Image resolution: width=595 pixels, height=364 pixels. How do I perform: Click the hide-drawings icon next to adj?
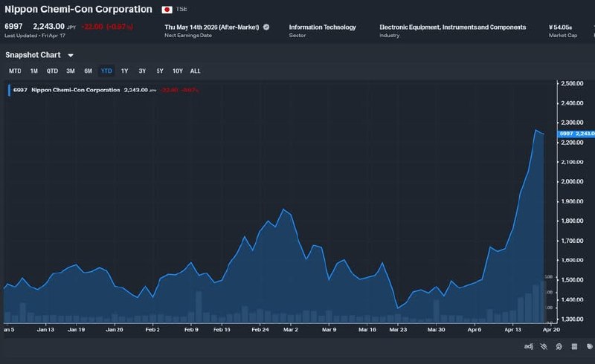[545, 346]
